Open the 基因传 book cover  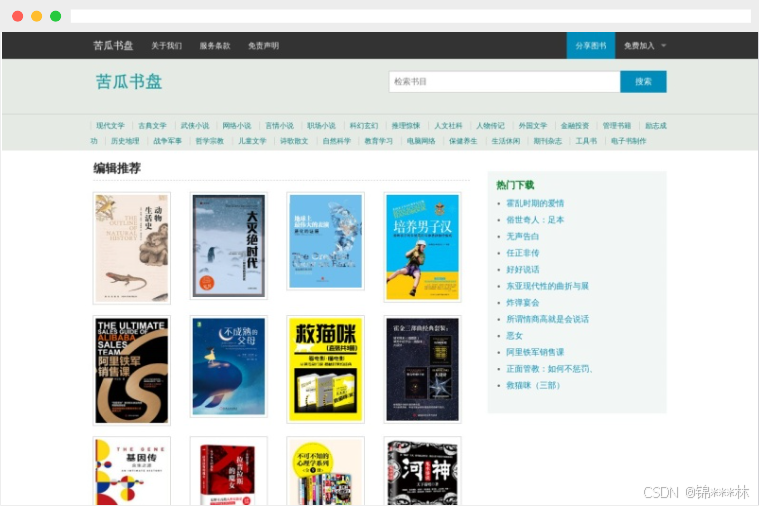coord(132,471)
